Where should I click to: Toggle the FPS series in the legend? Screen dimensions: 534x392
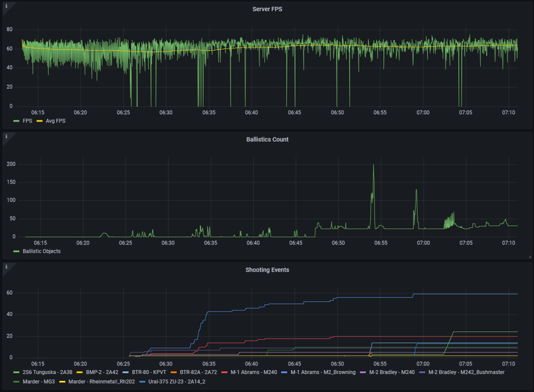tap(27, 121)
